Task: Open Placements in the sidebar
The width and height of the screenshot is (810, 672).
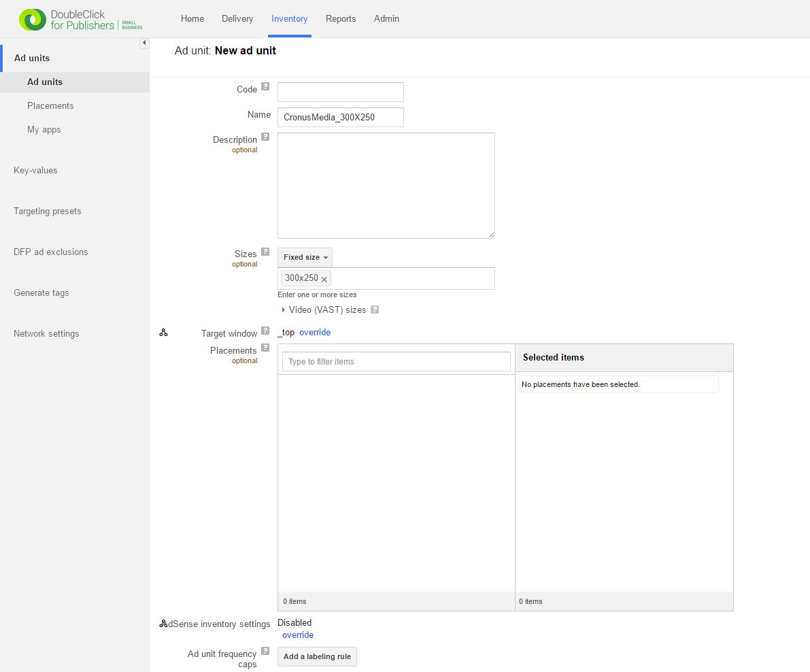Action: click(50, 106)
